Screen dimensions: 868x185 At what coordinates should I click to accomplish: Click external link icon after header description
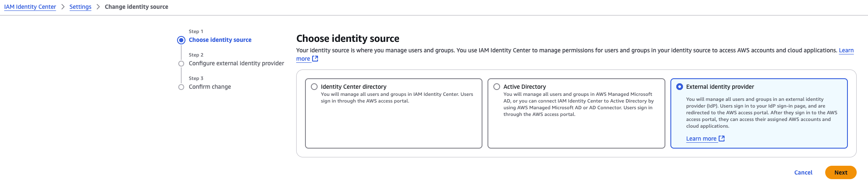[x=315, y=59]
